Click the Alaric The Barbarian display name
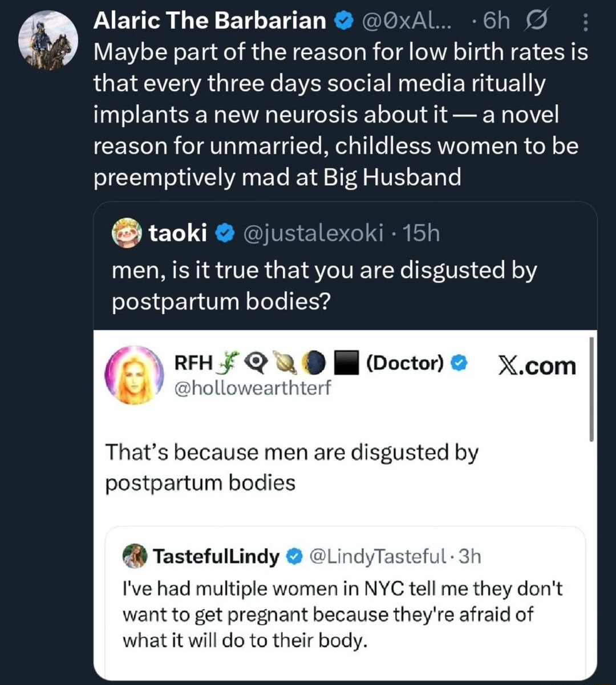Viewport: 616px width, 685px height. 209,21
